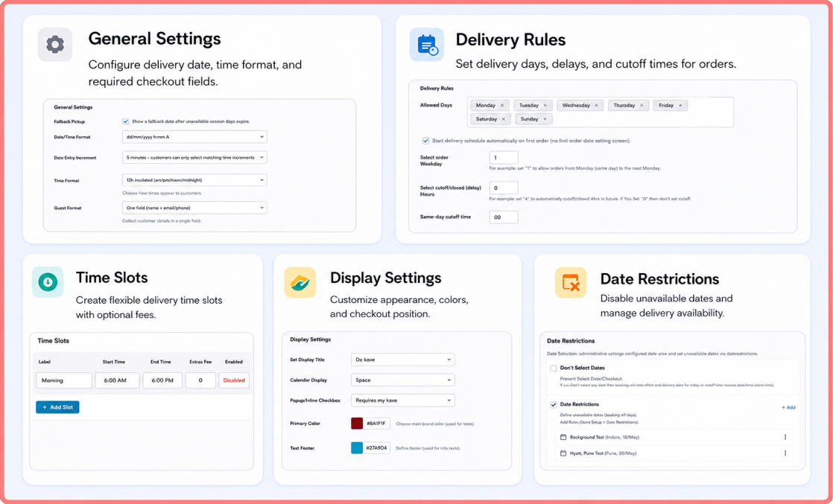Remove Tuesday from allowed days
Viewport: 833px width, 504px height.
point(545,105)
